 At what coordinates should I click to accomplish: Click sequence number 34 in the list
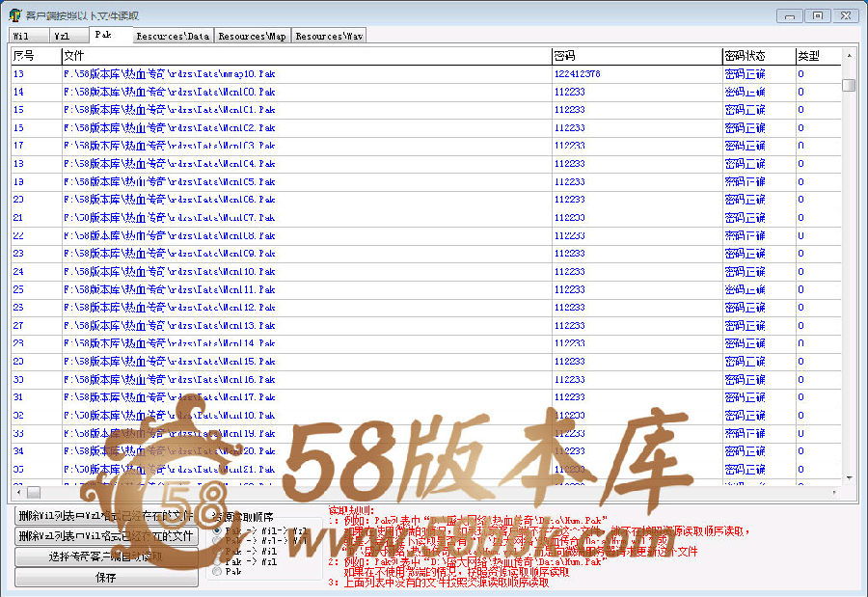[18, 451]
